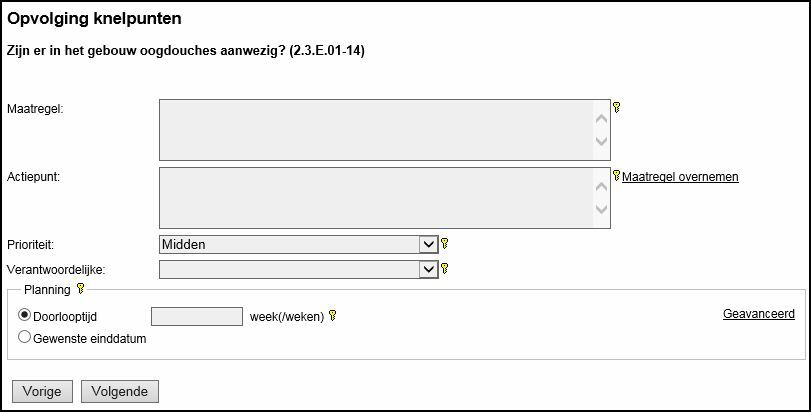This screenshot has width=811, height=412.
Task: Show the hint icon beside Verantwoordelijke dropdown
Action: pyautogui.click(x=445, y=268)
